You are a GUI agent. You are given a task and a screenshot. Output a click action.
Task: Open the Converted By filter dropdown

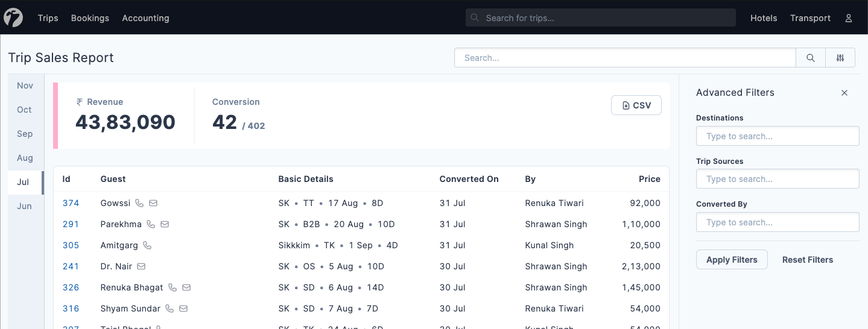[777, 222]
